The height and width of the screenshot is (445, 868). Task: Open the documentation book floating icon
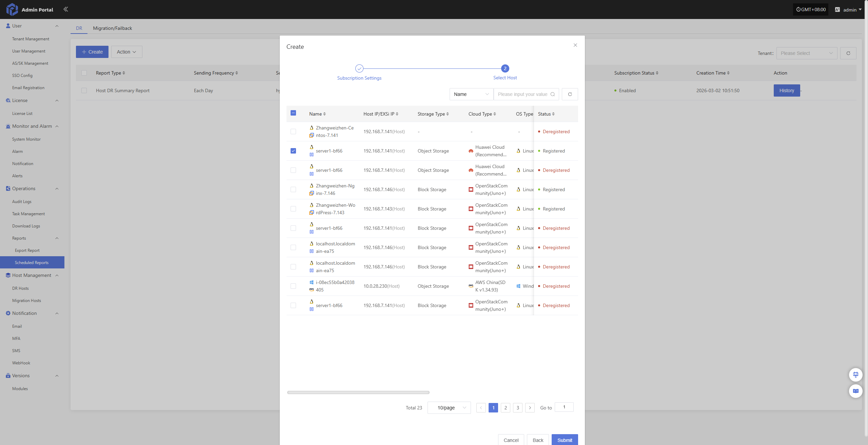(x=855, y=391)
